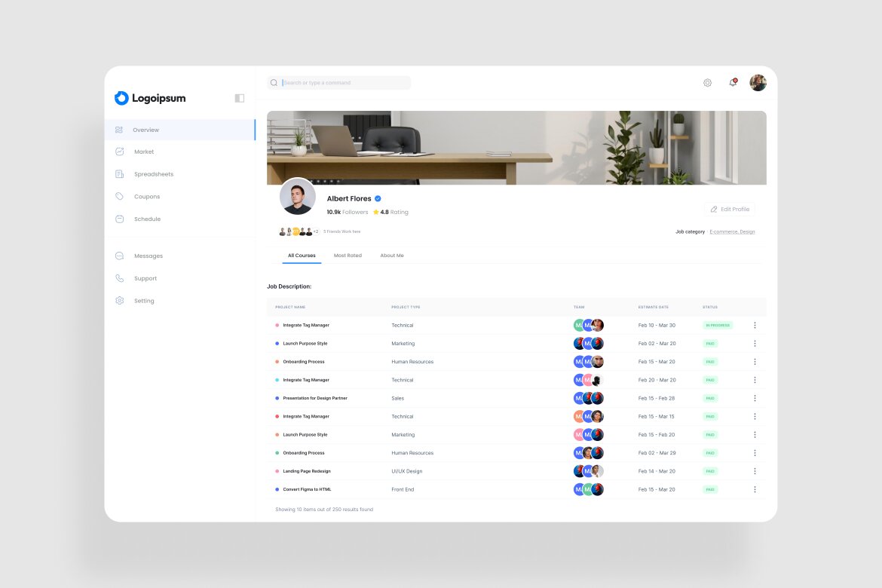Select the Overview icon in the sidebar
This screenshot has height=588, width=882.
point(118,130)
